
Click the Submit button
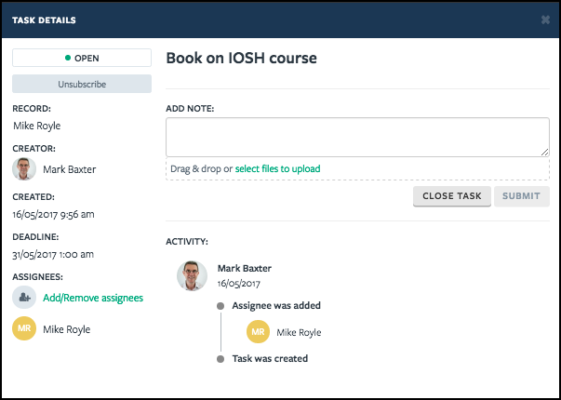tap(521, 196)
